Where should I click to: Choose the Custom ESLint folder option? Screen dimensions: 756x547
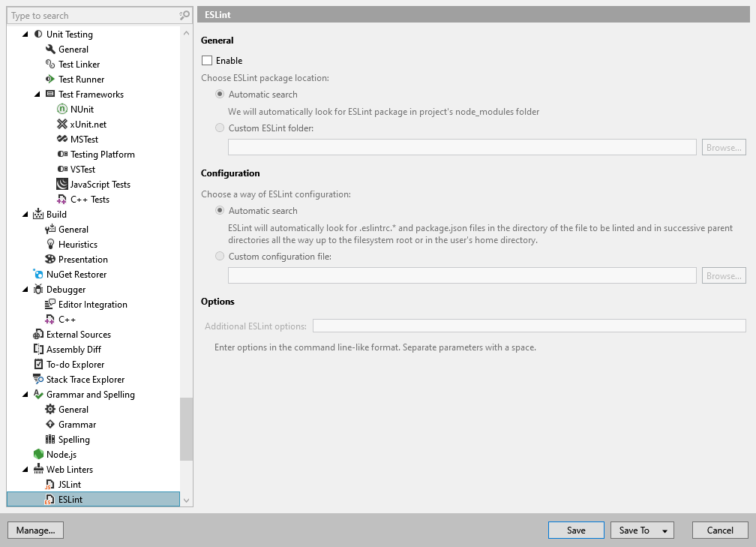coord(219,128)
